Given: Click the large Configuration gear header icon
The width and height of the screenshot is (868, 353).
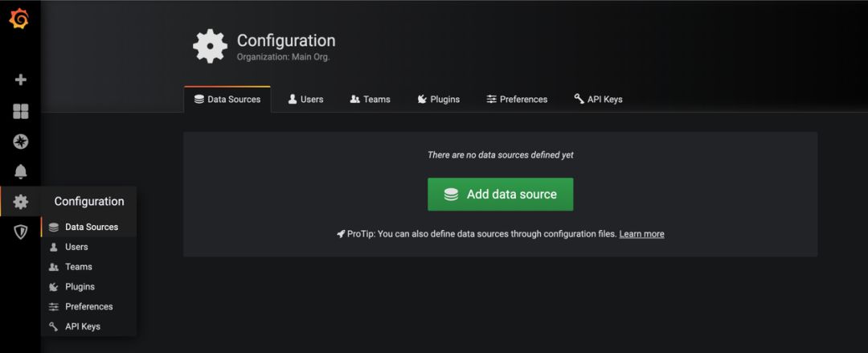Looking at the screenshot, I should pyautogui.click(x=210, y=46).
